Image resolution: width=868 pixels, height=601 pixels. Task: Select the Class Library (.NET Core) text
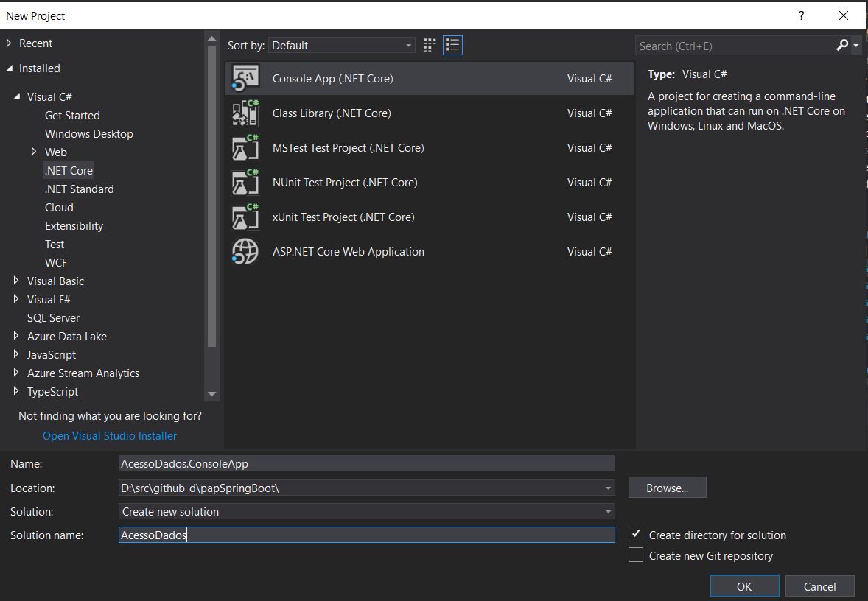(x=332, y=113)
